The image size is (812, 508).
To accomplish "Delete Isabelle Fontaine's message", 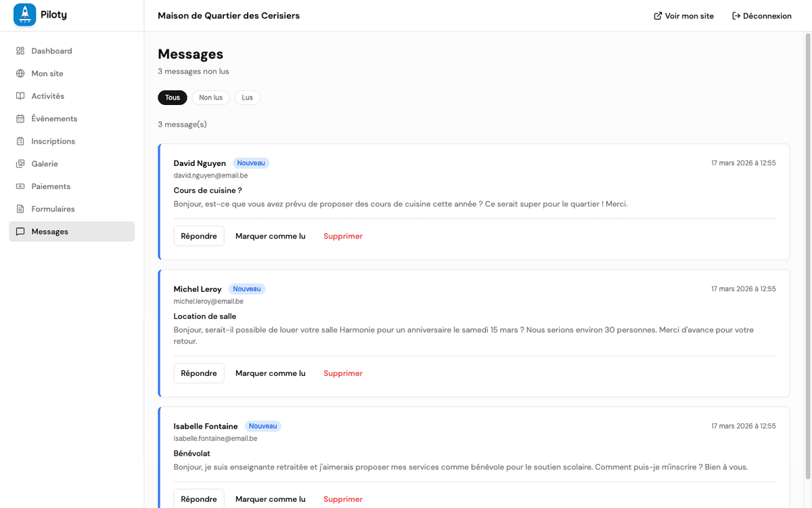I will tap(342, 499).
